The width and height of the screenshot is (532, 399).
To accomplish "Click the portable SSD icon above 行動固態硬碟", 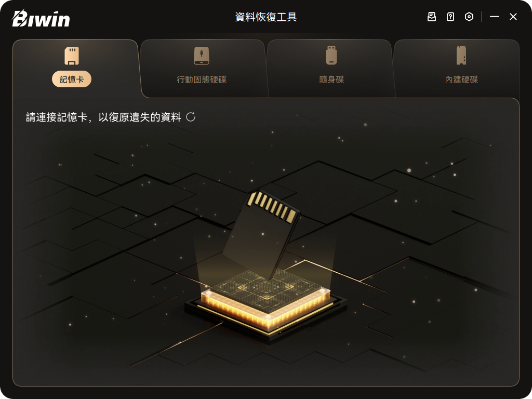I will coord(202,56).
